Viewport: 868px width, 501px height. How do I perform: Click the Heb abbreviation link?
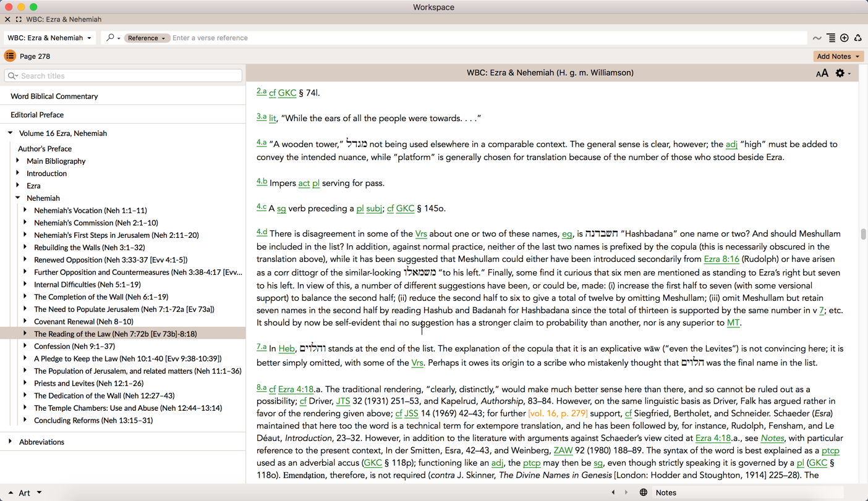286,349
